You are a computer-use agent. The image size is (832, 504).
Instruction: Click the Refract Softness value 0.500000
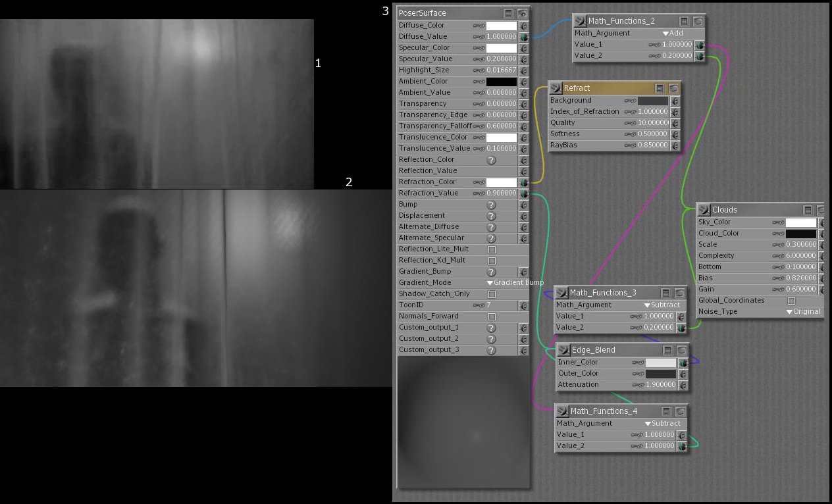point(653,134)
